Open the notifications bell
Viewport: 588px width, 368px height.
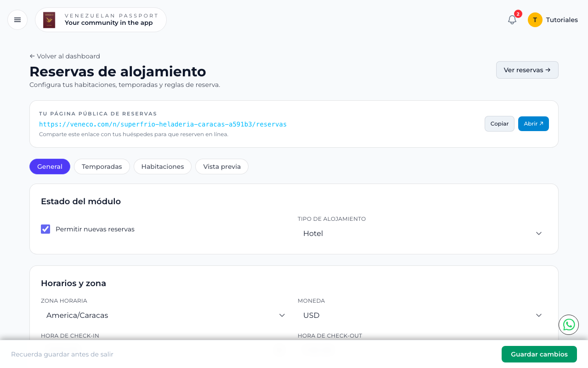pos(512,20)
